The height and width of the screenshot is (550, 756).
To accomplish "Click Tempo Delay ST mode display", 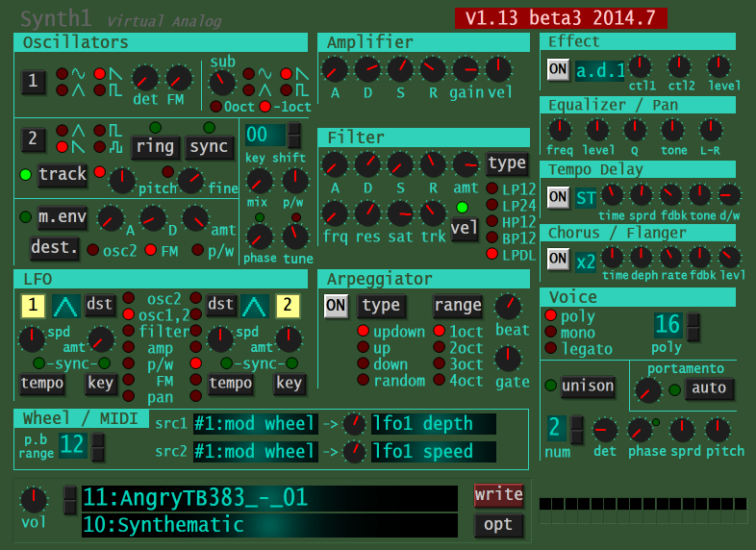I will pyautogui.click(x=586, y=197).
